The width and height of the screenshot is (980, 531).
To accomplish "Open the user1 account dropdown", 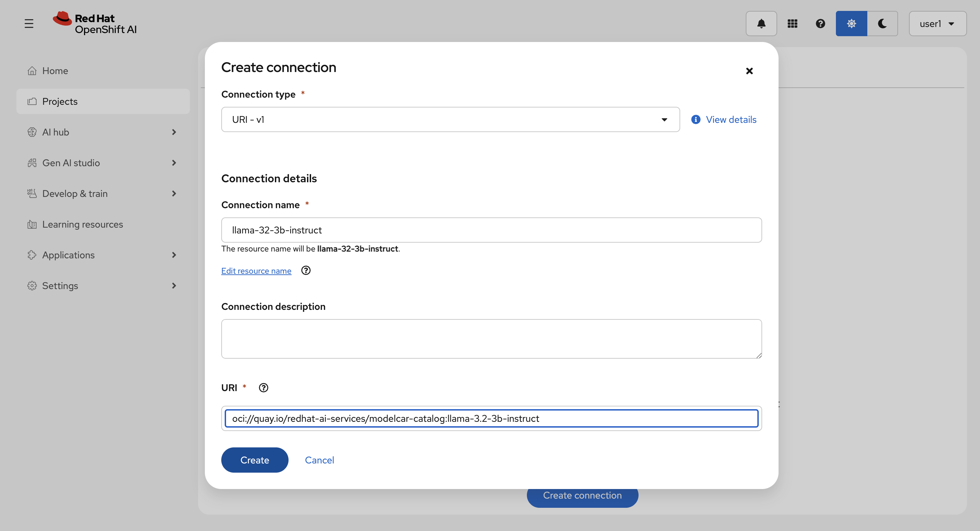I will [937, 24].
